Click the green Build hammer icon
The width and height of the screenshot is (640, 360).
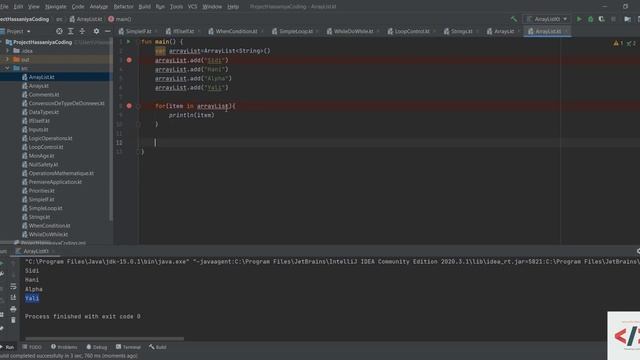pos(514,19)
